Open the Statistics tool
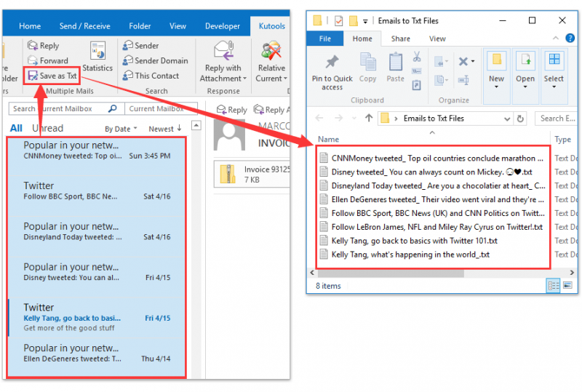 (x=97, y=56)
